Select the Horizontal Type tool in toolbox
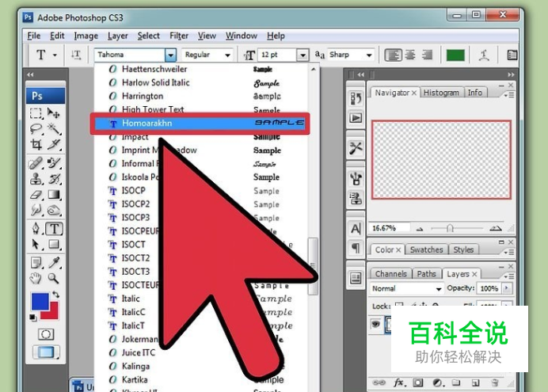The height and width of the screenshot is (392, 548). [x=54, y=229]
